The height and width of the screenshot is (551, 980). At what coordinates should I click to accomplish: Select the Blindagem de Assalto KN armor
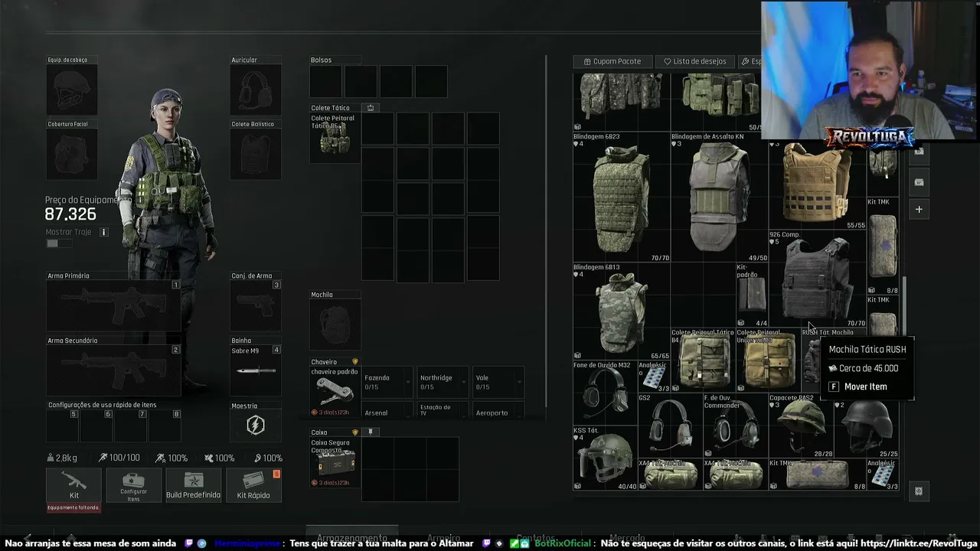pyautogui.click(x=720, y=197)
